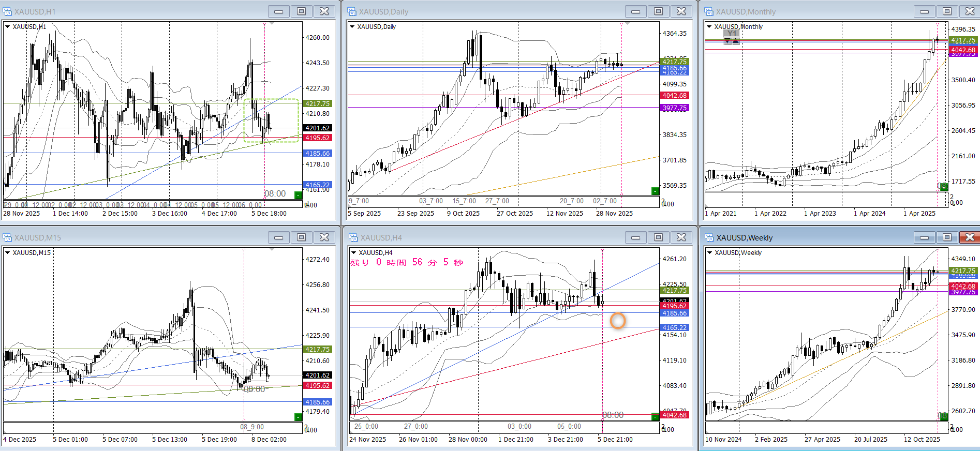980x451 pixels.
Task: Maximize the XAUUSD,Daily chart window
Action: [x=659, y=11]
